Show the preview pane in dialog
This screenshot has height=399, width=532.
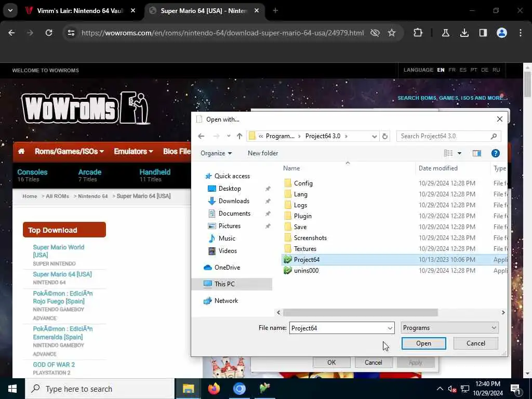click(x=477, y=153)
